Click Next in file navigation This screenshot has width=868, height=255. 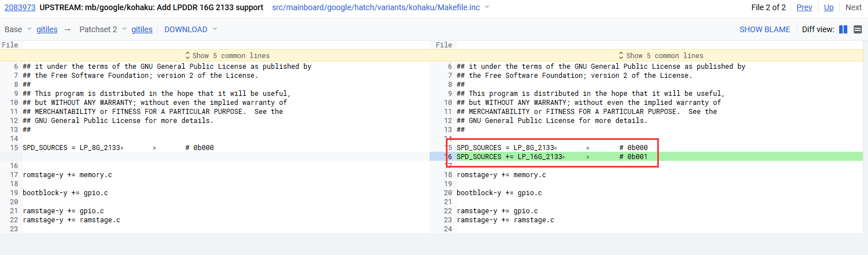point(853,7)
